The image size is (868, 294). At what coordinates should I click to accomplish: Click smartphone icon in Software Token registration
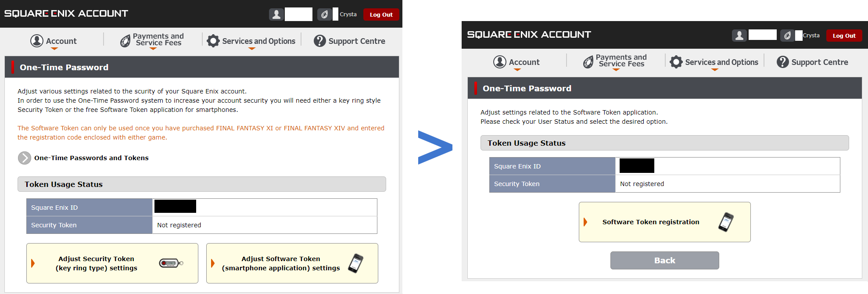pyautogui.click(x=726, y=222)
